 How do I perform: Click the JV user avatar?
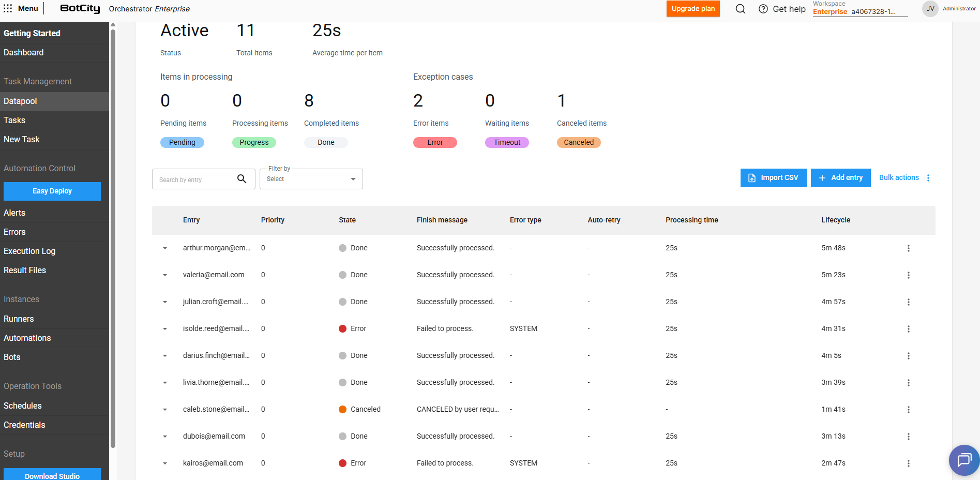coord(930,9)
